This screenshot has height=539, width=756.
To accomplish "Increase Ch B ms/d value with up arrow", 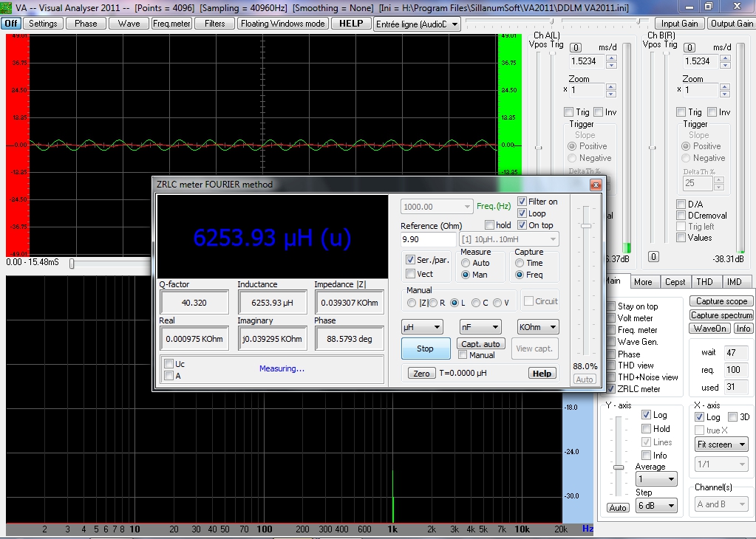I will [x=725, y=58].
